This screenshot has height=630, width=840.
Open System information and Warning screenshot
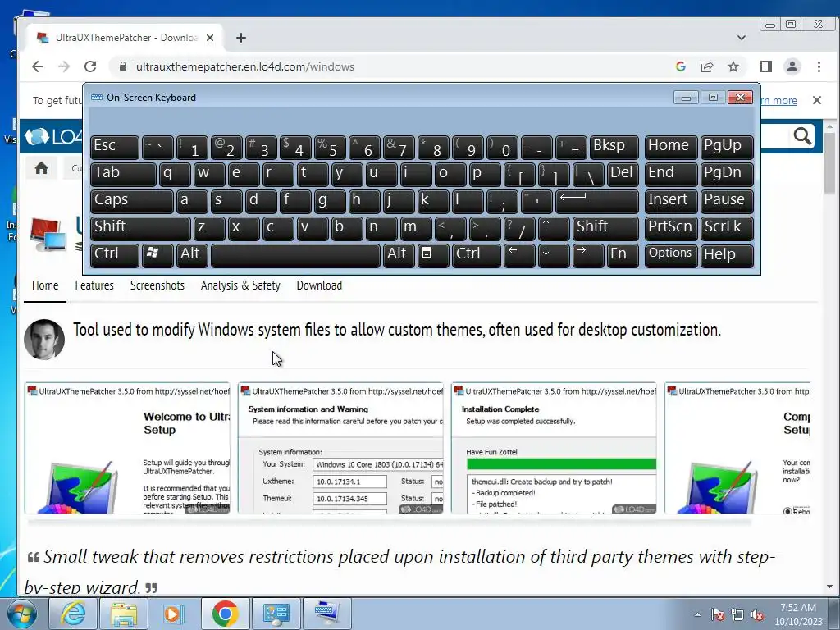[x=340, y=449]
